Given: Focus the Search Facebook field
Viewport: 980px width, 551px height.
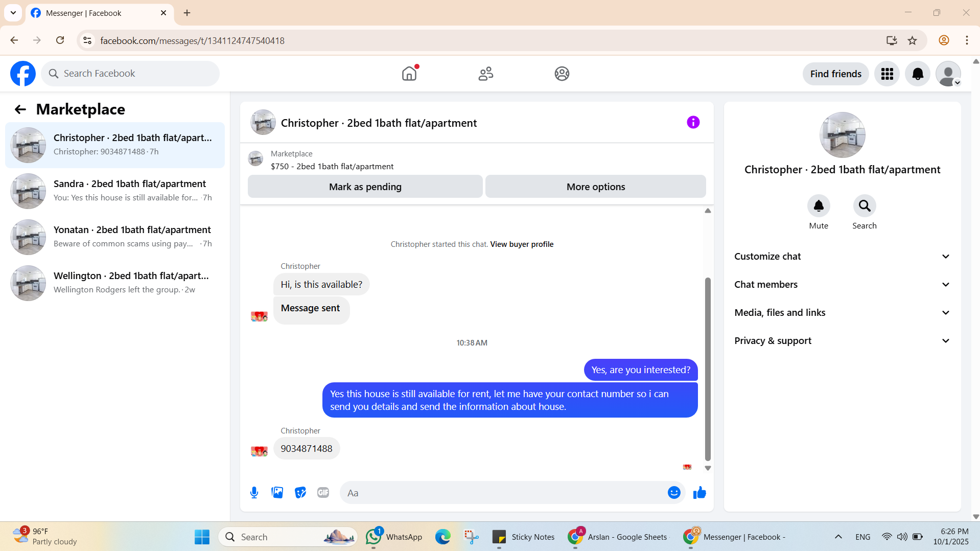Looking at the screenshot, I should pos(130,74).
